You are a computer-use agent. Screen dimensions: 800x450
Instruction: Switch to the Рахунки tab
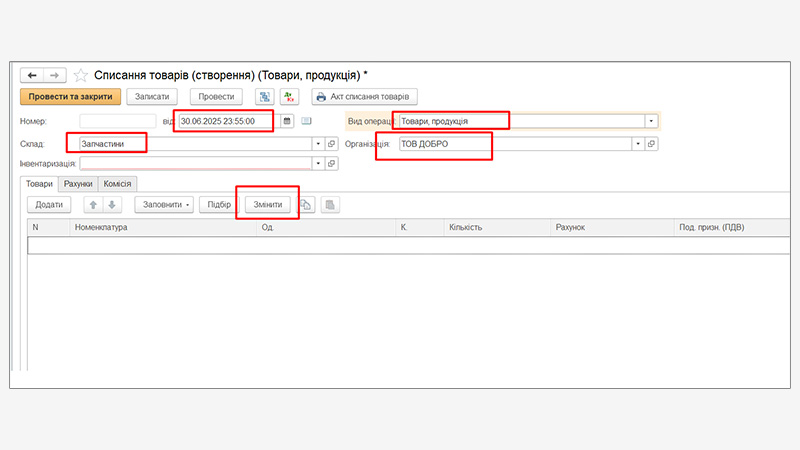[78, 184]
